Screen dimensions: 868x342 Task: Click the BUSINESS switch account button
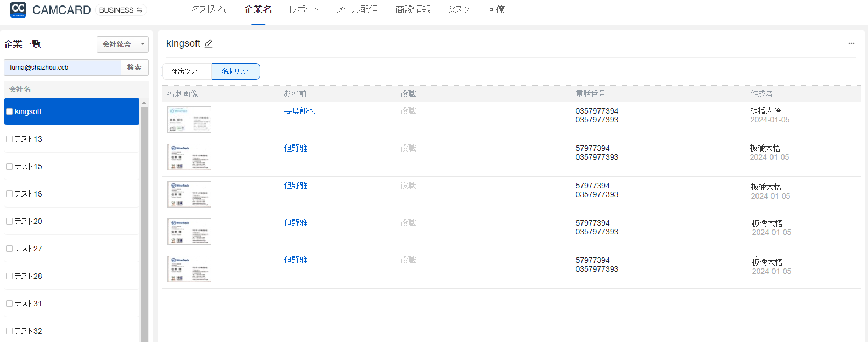point(121,10)
